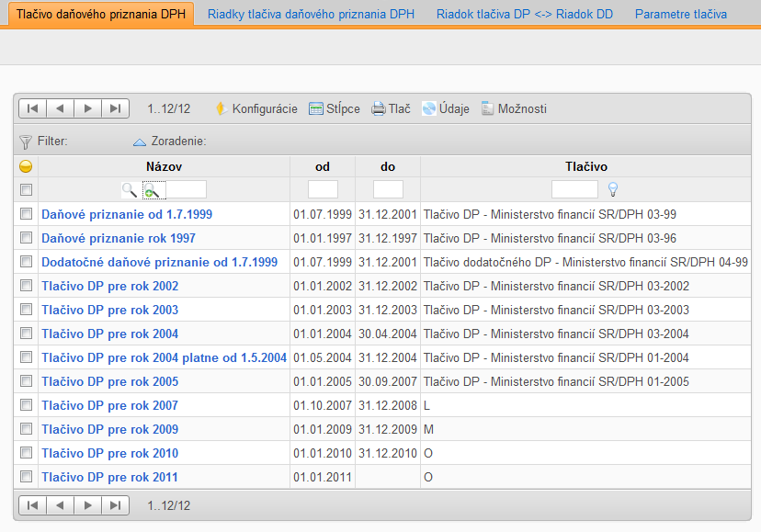
Task: Click date cell 30.09.2007
Action: tap(388, 381)
